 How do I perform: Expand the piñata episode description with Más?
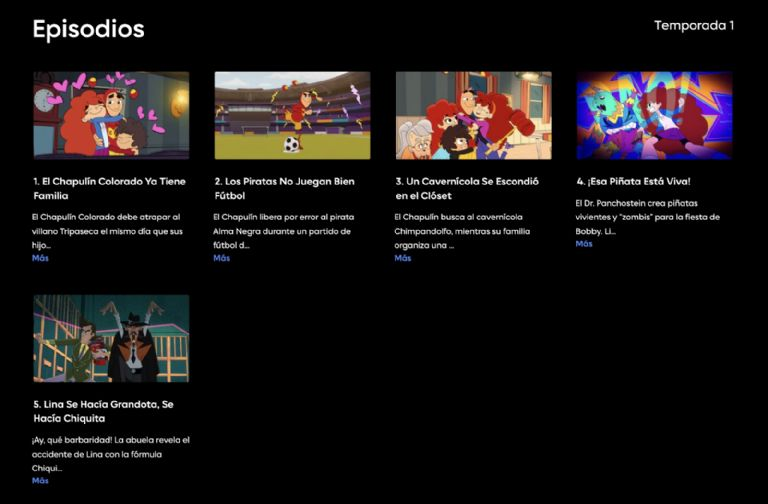coord(584,244)
